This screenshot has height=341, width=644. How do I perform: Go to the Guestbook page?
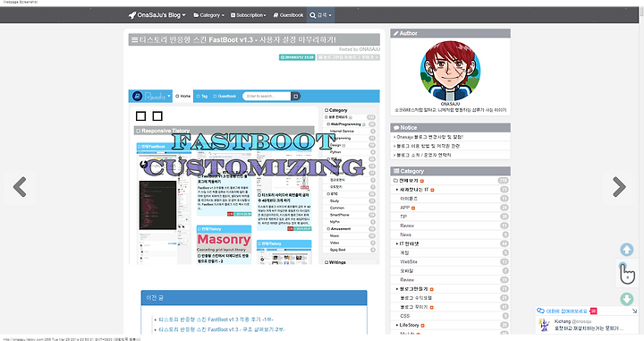(288, 15)
